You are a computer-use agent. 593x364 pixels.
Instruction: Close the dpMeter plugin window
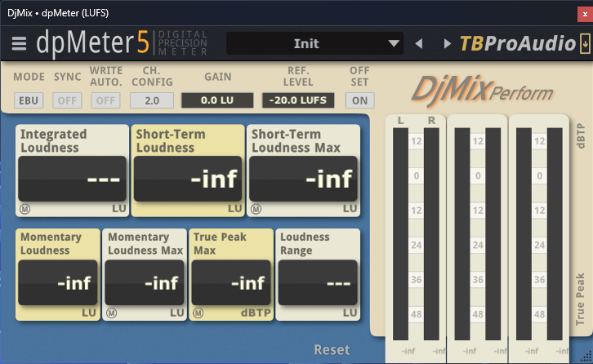585,15
